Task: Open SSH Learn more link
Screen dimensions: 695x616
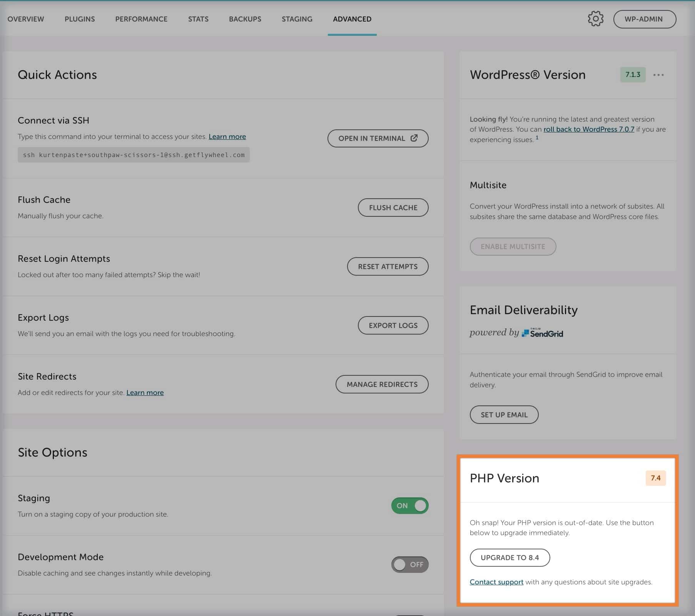Action: [x=227, y=137]
